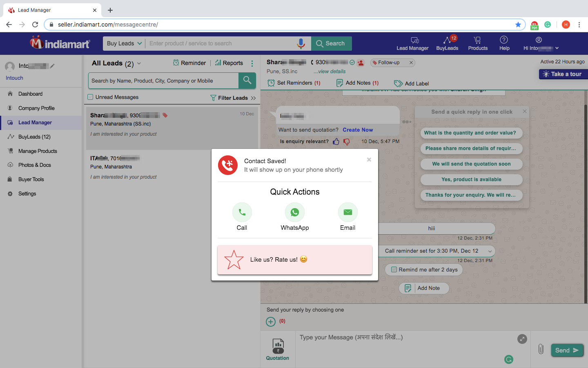Viewport: 588px width, 368px height.
Task: Click the green plus add reply icon
Action: [x=271, y=322]
